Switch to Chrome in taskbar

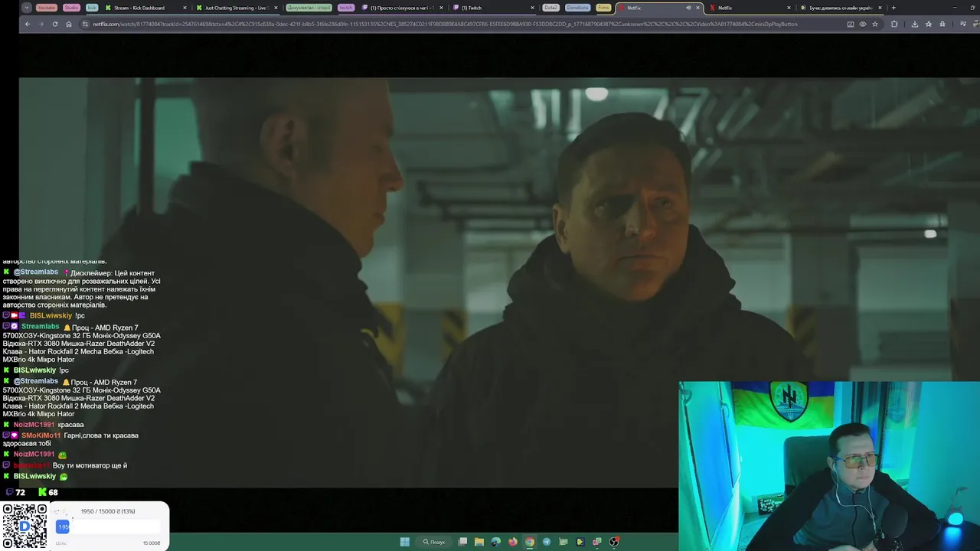pyautogui.click(x=530, y=542)
